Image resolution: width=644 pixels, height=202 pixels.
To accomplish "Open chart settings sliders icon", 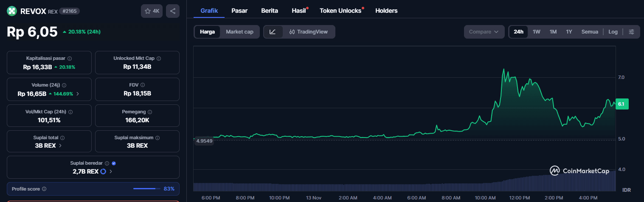I will [631, 32].
